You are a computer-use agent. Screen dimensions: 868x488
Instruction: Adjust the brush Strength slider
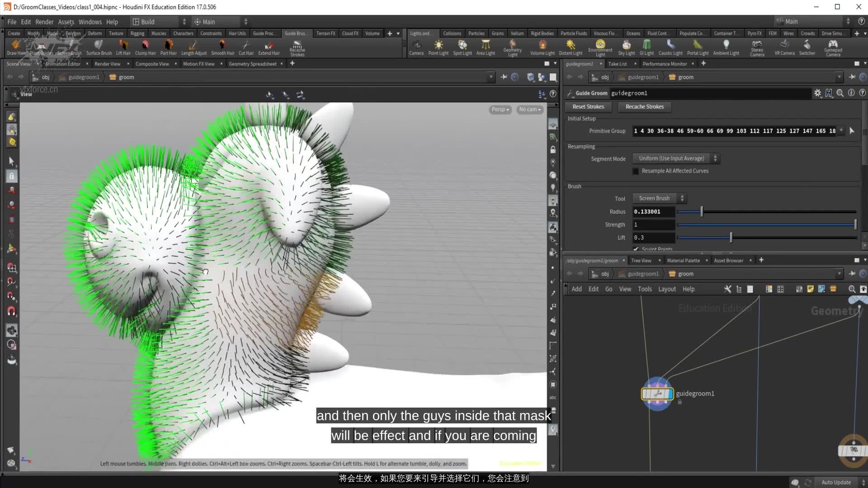click(x=766, y=225)
